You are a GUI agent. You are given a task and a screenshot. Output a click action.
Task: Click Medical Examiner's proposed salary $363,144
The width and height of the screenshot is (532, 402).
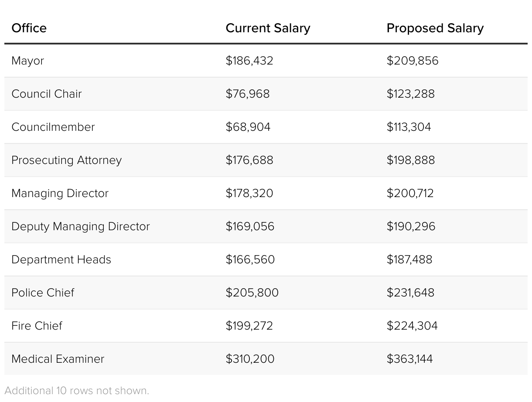tap(409, 359)
